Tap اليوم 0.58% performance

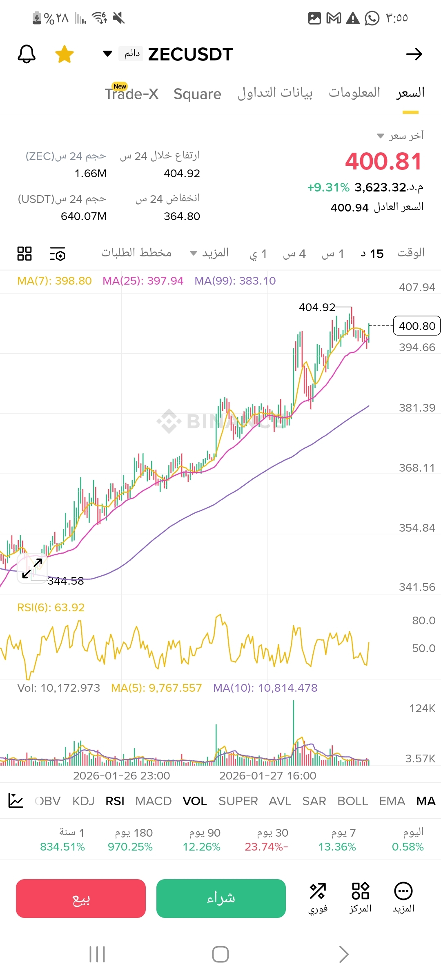pyautogui.click(x=408, y=840)
